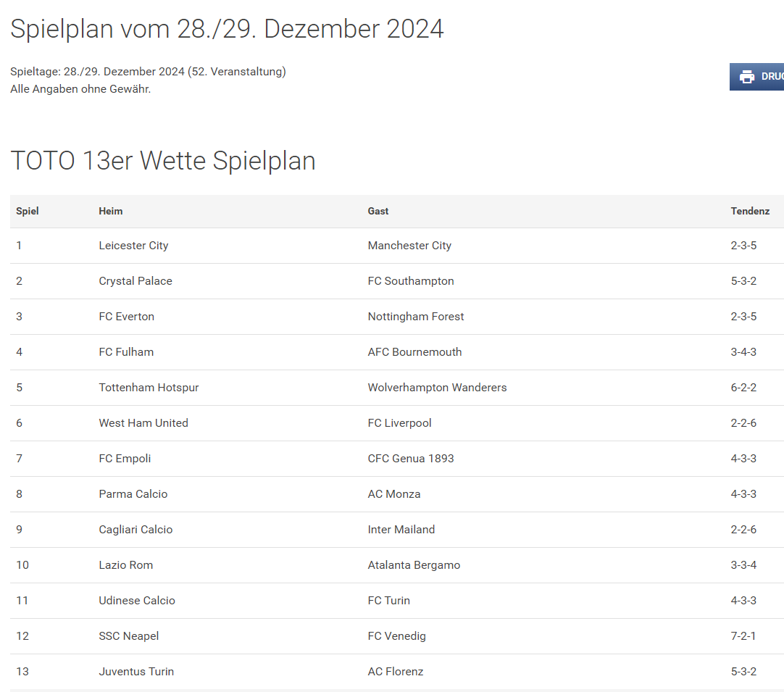Click the TOTO 13er Wette Spielplan heading
This screenshot has width=784, height=692.
(163, 161)
